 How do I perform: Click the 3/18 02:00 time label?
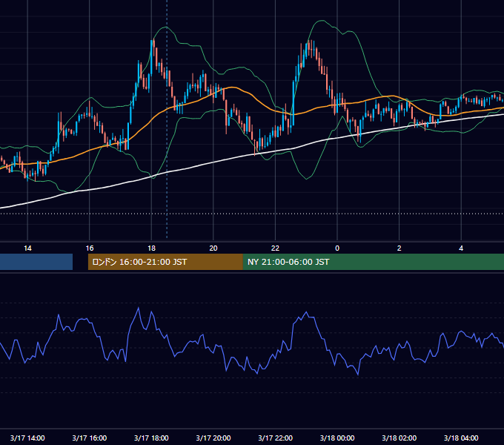tap(399, 438)
